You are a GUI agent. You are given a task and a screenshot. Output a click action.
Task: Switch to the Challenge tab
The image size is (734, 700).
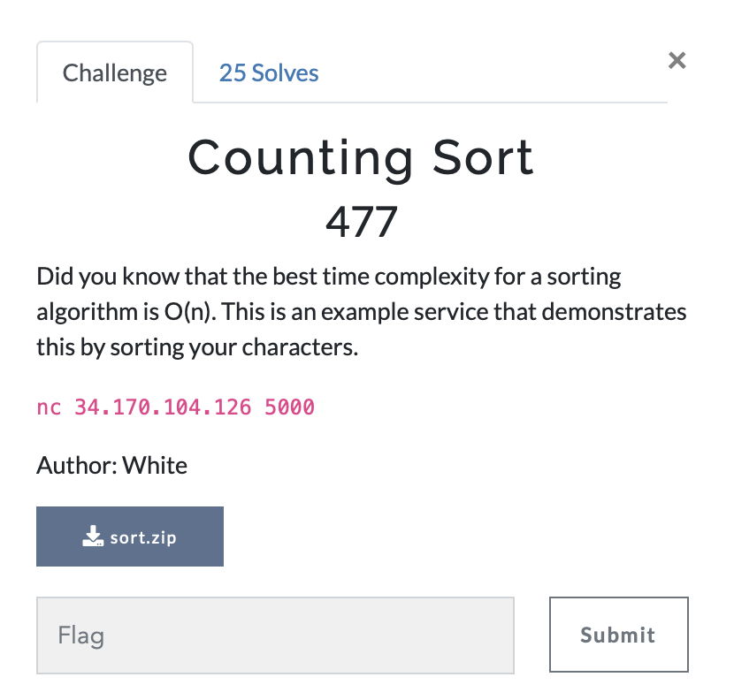tap(115, 72)
